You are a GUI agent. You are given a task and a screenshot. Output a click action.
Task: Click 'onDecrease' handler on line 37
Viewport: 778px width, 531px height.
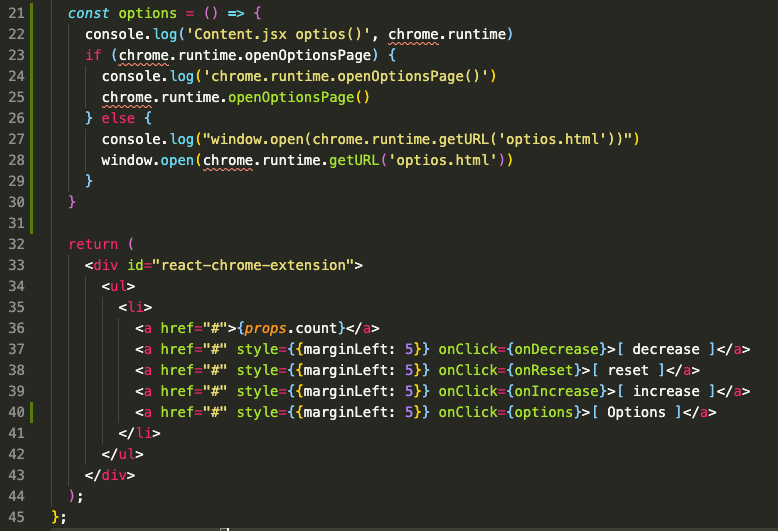click(x=556, y=349)
